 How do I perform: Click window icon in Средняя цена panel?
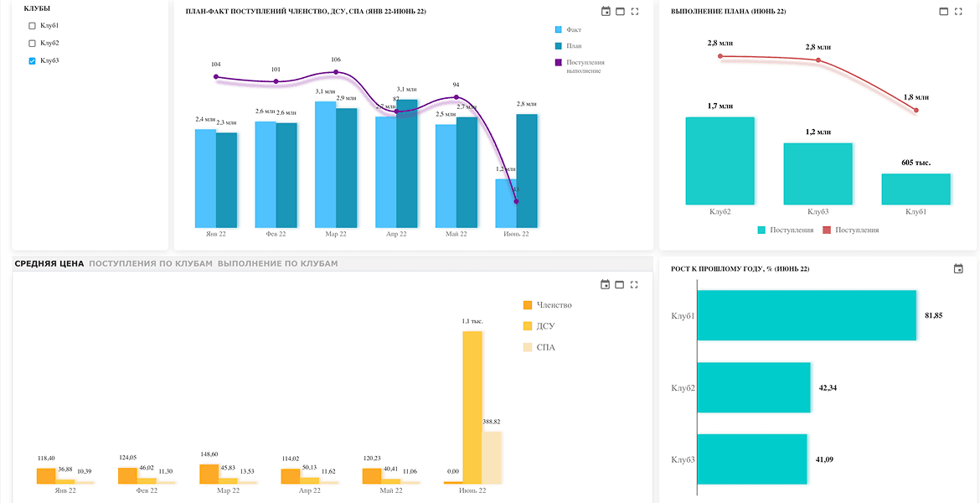pyautogui.click(x=619, y=285)
